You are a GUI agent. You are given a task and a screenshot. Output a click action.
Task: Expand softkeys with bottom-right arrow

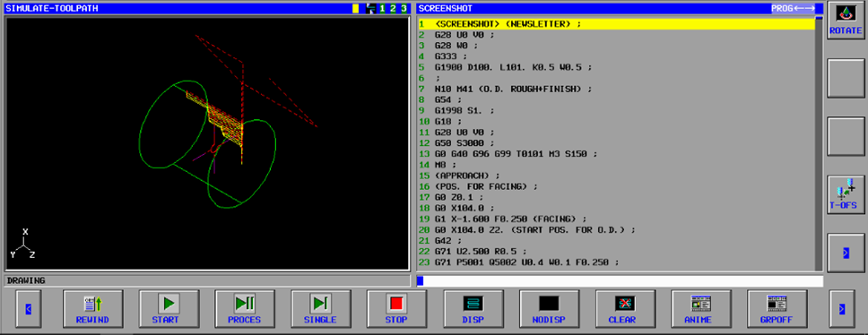coord(842,309)
